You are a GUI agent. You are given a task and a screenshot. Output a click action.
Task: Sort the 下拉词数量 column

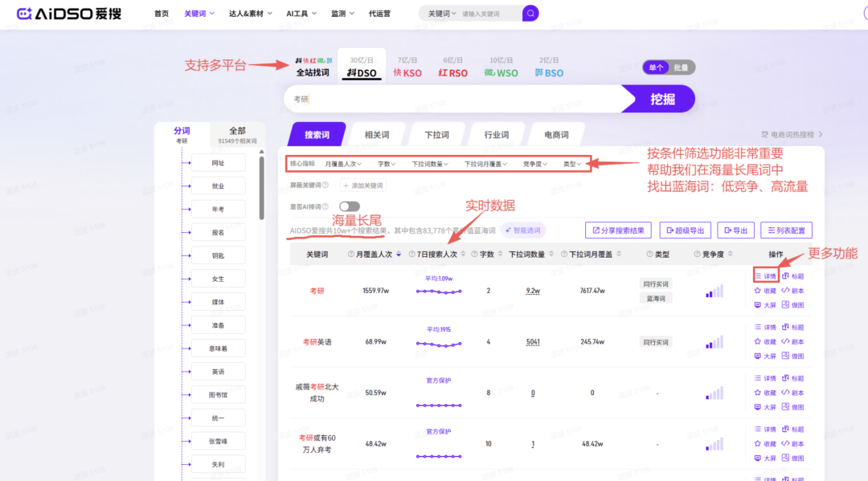(551, 255)
